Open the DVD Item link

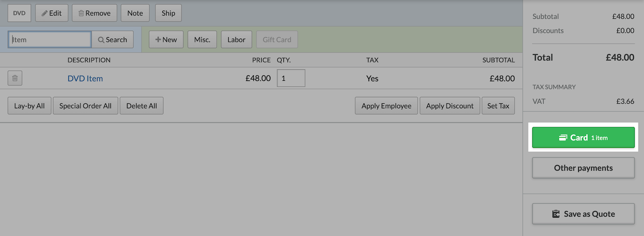click(x=85, y=79)
